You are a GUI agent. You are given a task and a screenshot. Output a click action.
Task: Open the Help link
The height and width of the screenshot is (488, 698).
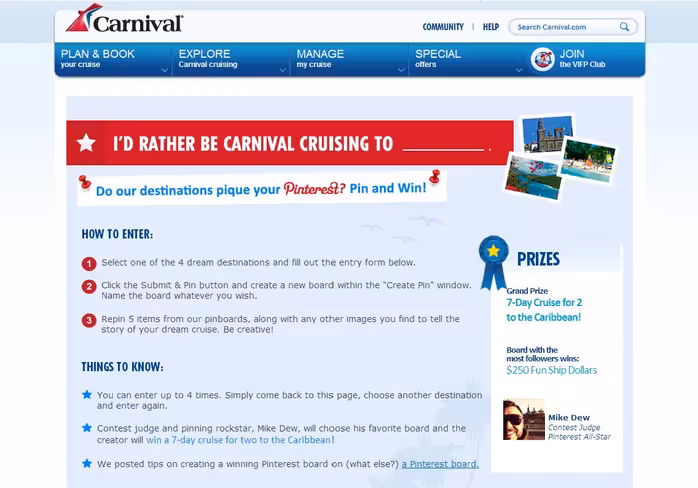click(x=491, y=27)
